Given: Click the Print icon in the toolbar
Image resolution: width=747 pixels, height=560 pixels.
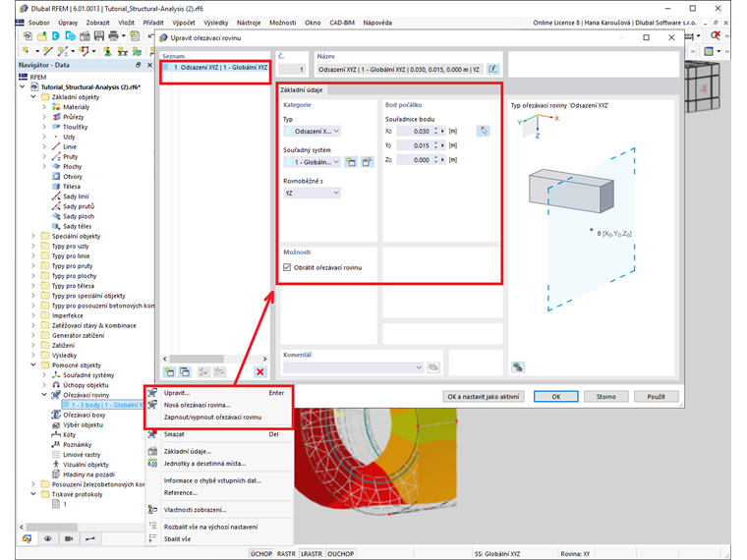Looking at the screenshot, I should 113,35.
